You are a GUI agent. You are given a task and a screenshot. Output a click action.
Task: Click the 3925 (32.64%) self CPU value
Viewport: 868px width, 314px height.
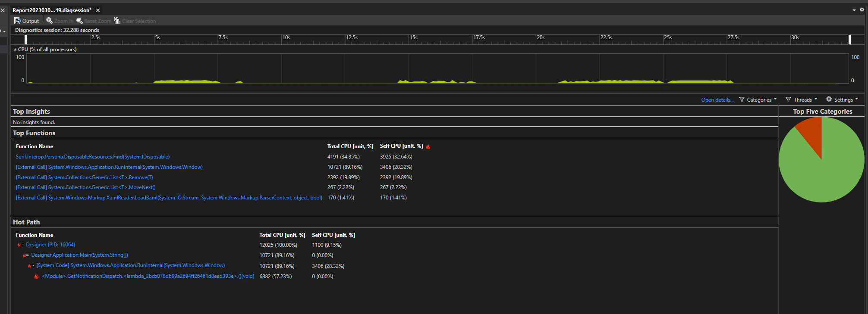[396, 157]
